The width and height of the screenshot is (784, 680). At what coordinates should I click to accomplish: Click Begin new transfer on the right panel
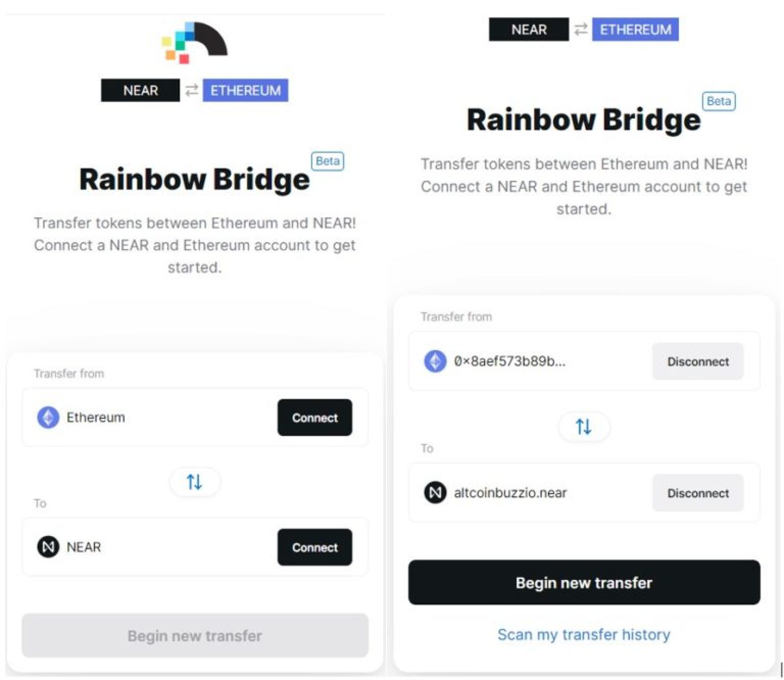[x=583, y=582]
